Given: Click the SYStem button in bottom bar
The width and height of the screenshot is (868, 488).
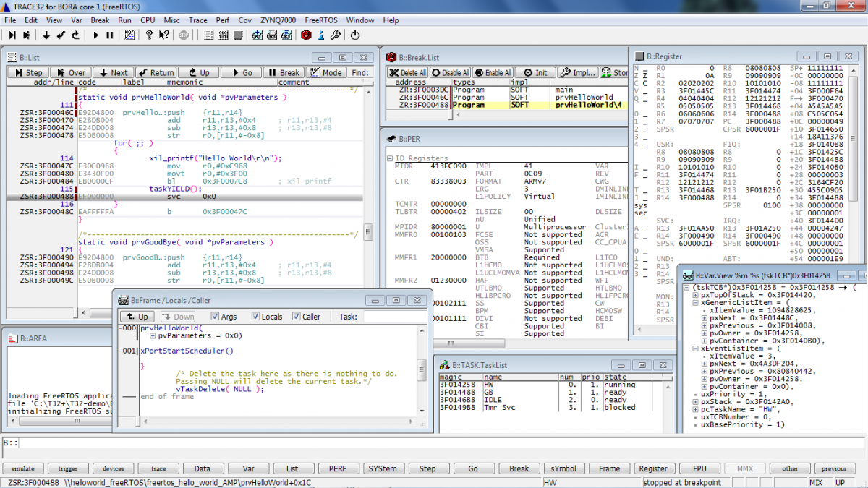Looking at the screenshot, I should 382,468.
